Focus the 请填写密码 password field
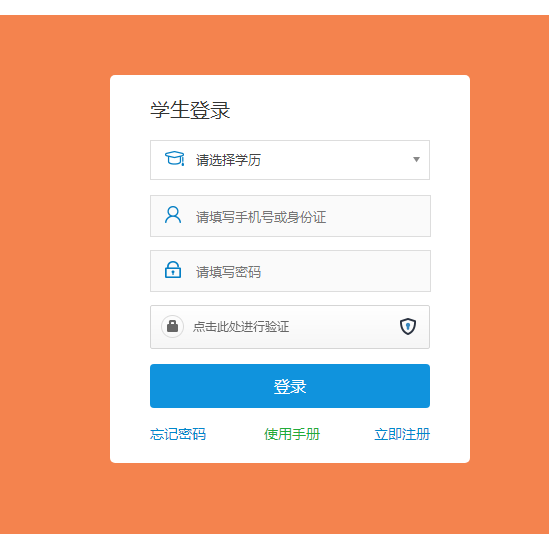The image size is (549, 534). (x=290, y=271)
